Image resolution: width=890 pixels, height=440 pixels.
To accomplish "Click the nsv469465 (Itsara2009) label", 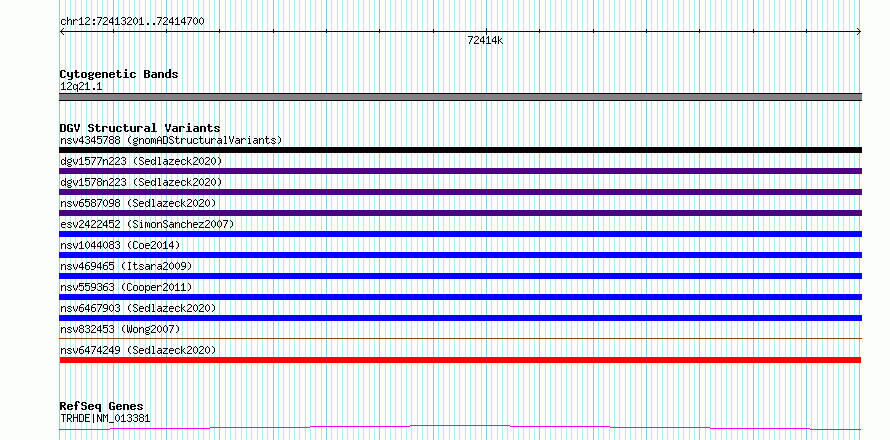I will pyautogui.click(x=126, y=266).
